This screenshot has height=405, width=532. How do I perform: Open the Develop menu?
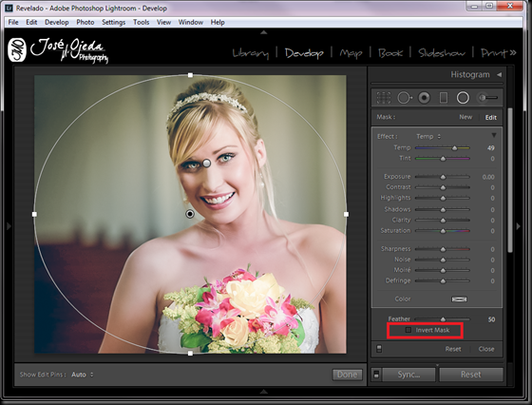57,23
